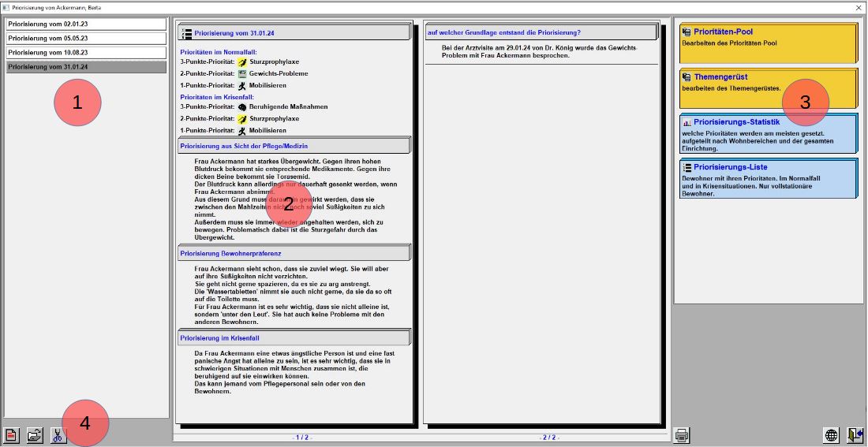Viewport: 868px width, 447px height.
Task: Click the paragraph starting 'Da Frau Ackermann eine etwas ängstliche'
Action: coord(294,372)
